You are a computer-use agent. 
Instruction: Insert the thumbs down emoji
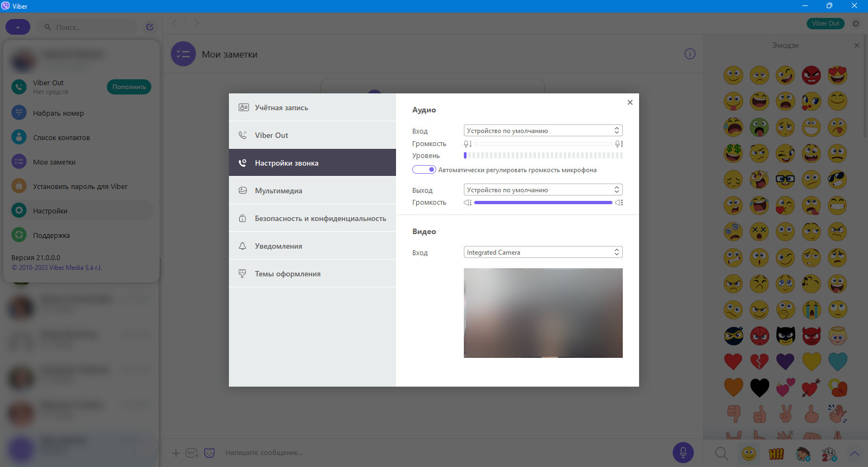click(733, 414)
